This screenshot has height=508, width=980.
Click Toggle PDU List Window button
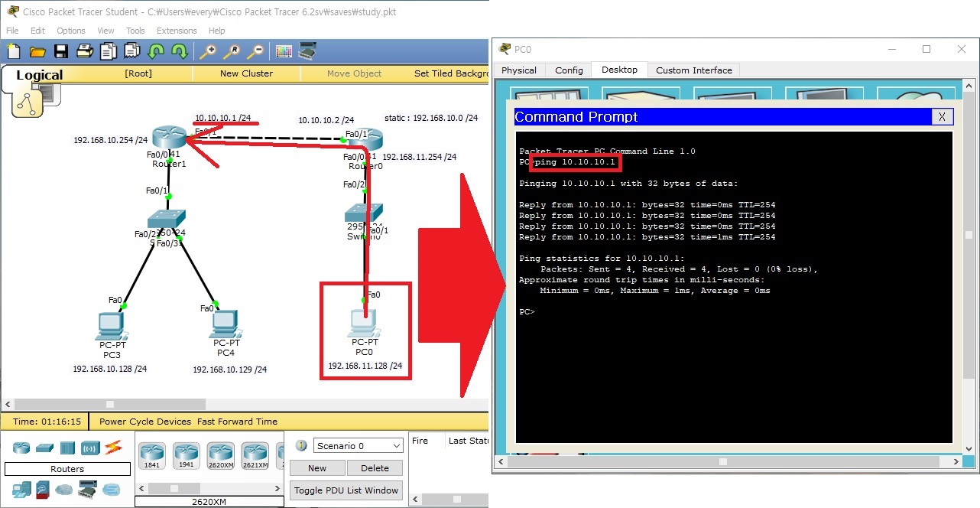[x=346, y=490]
